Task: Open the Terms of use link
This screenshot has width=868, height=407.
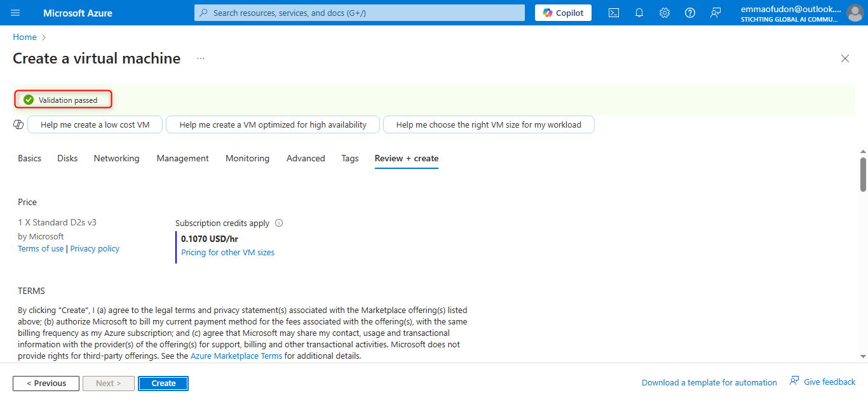Action: coord(41,249)
